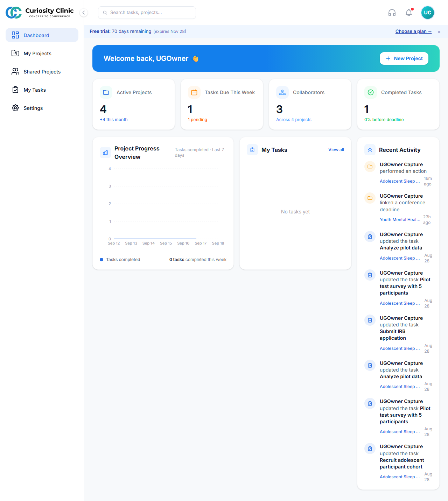The image size is (448, 501).
Task: Open My Projects in the sidebar
Action: coord(42,53)
